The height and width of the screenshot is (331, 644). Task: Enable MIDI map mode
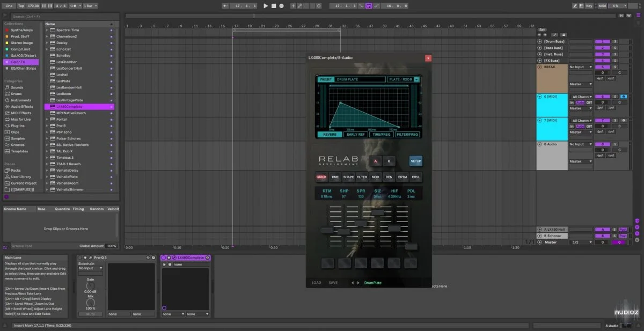coord(601,5)
